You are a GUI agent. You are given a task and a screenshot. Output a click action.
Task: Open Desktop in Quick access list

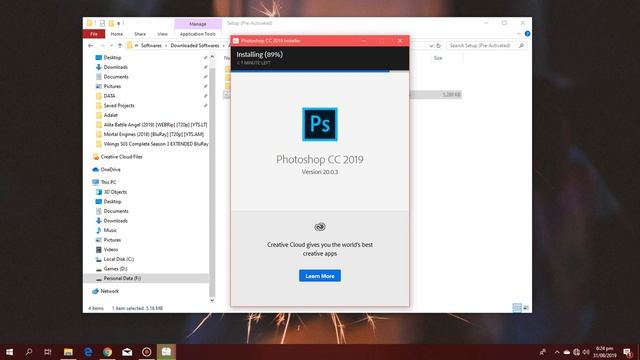(112, 58)
